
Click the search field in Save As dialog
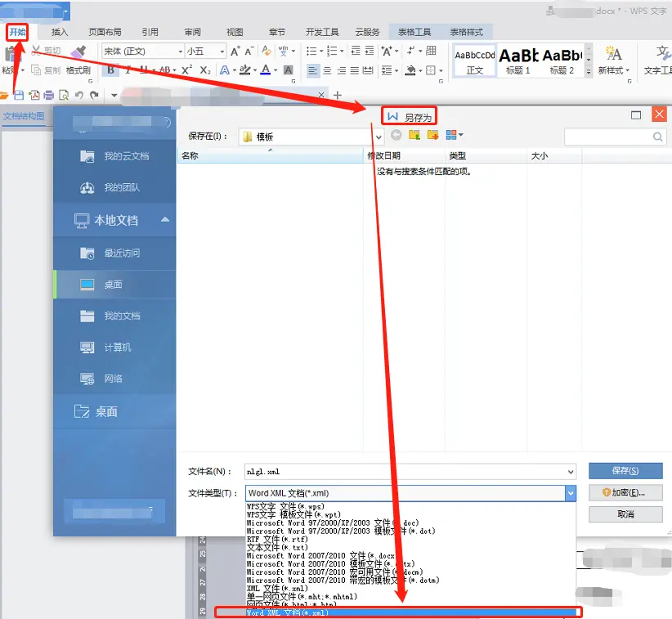click(616, 137)
